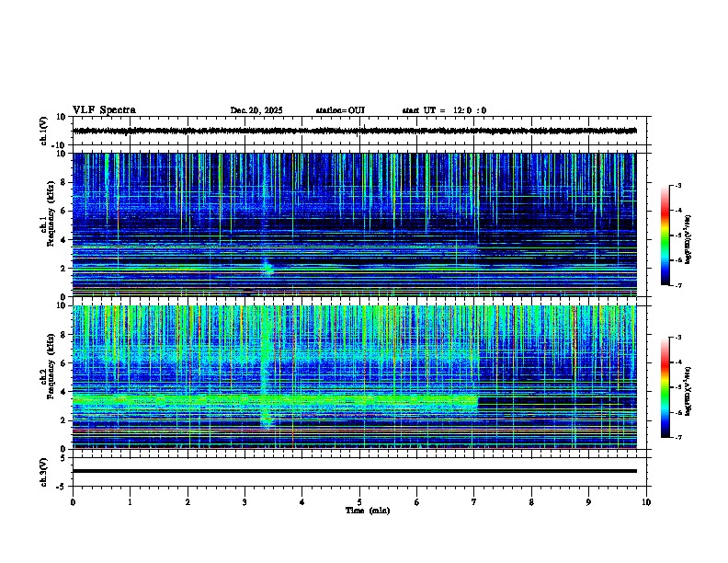
Task: Click the ch.1 voltage waveform trace
Action: tap(355, 131)
